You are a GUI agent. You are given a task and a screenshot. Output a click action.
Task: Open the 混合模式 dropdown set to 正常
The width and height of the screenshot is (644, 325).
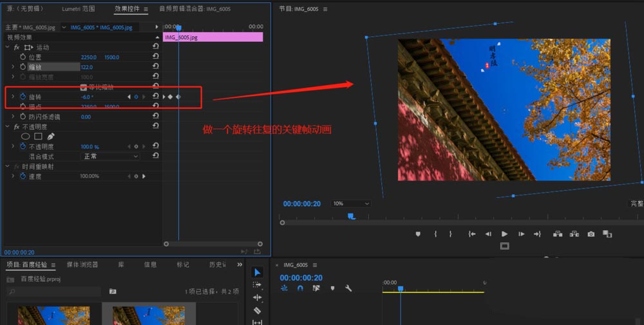tap(109, 156)
